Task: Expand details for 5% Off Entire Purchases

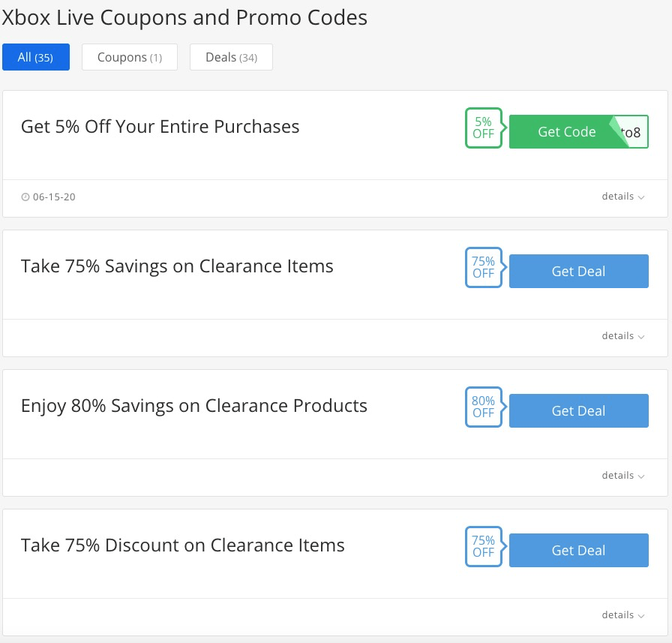Action: pos(623,197)
